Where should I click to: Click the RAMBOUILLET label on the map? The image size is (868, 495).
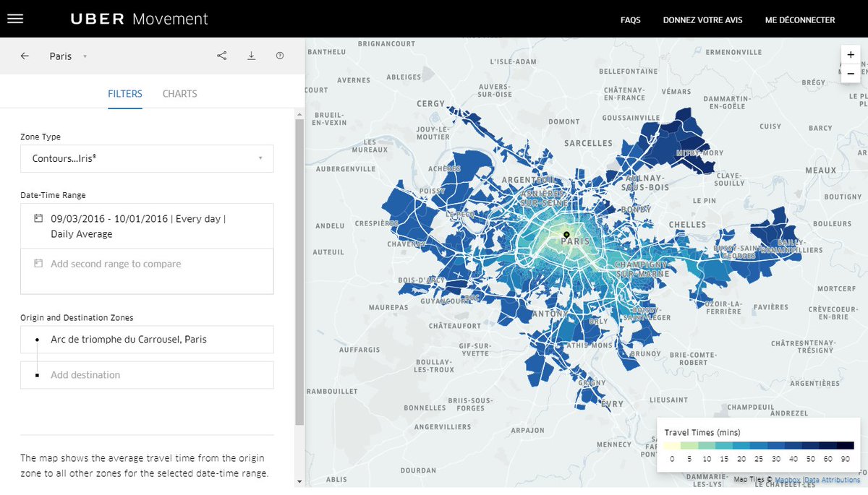331,391
